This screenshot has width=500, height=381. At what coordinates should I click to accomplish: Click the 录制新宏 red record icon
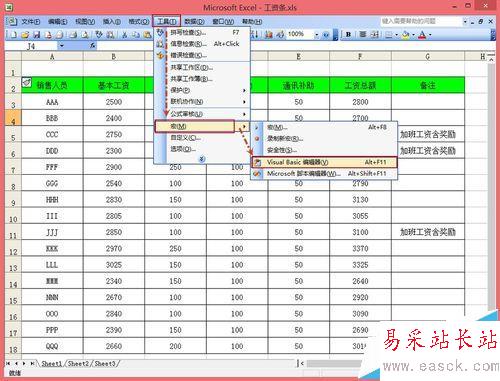pos(257,138)
